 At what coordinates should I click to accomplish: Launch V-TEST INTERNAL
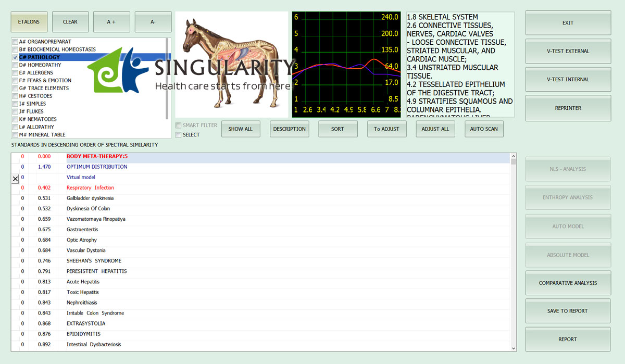click(x=568, y=80)
